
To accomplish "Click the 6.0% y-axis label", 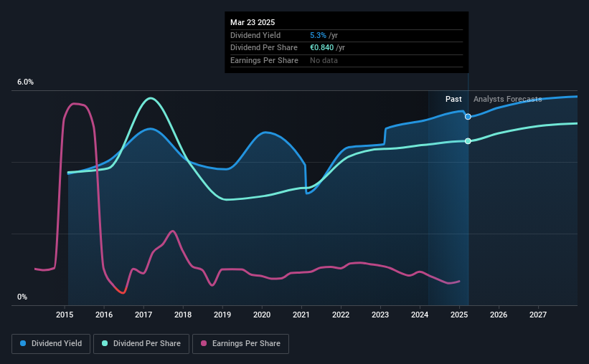I will coord(25,82).
